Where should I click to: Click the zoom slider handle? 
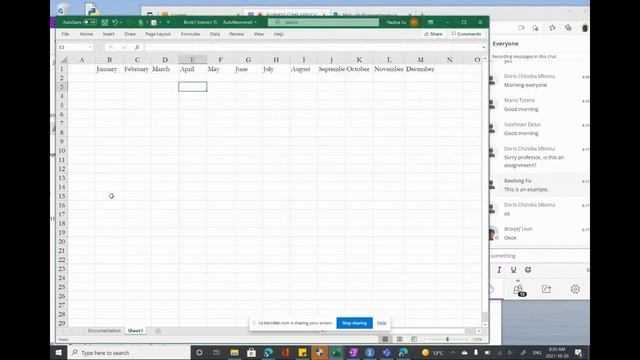[x=447, y=339]
